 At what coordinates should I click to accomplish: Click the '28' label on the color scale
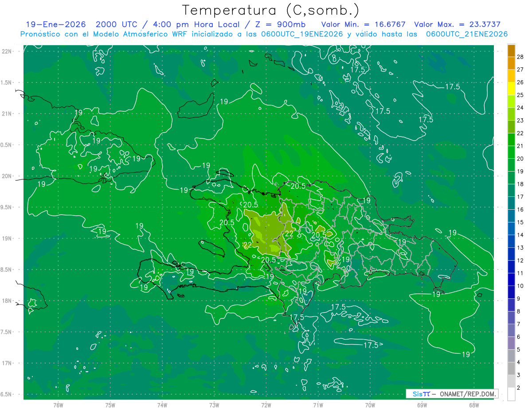point(520,57)
